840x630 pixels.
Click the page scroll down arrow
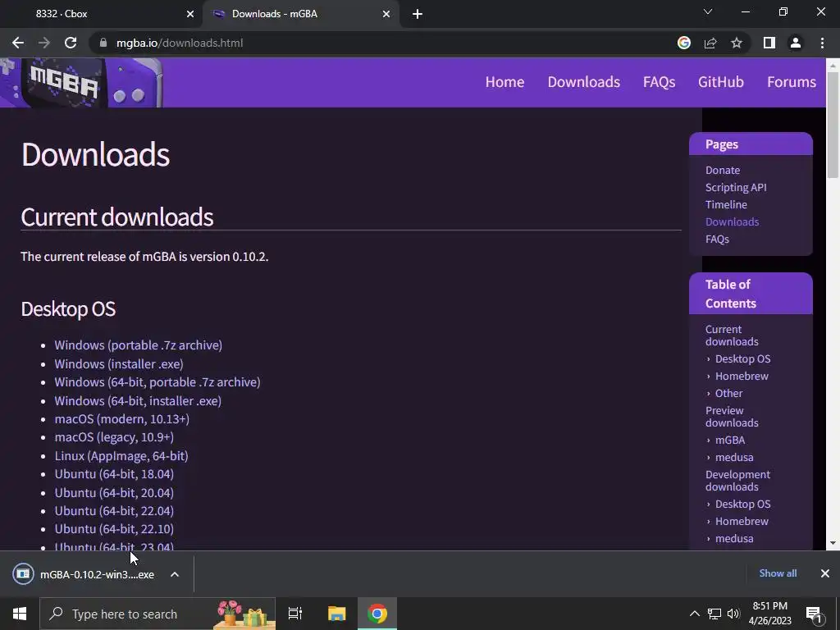(x=833, y=543)
